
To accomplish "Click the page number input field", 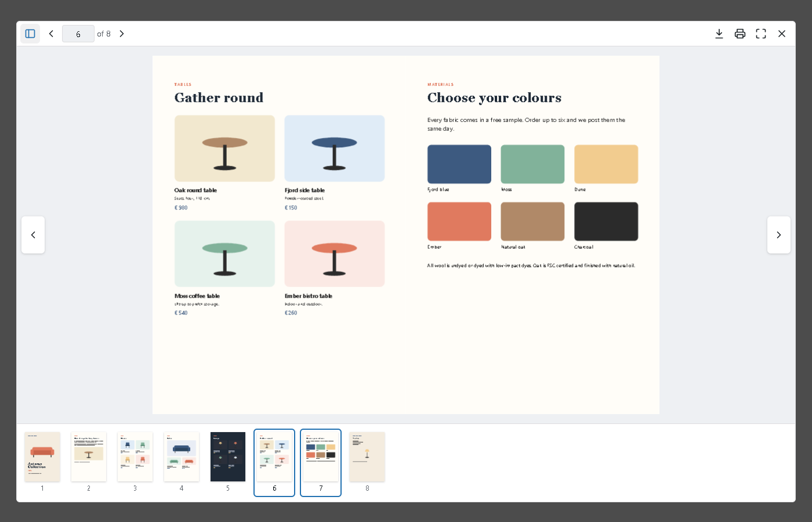I will click(x=78, y=34).
